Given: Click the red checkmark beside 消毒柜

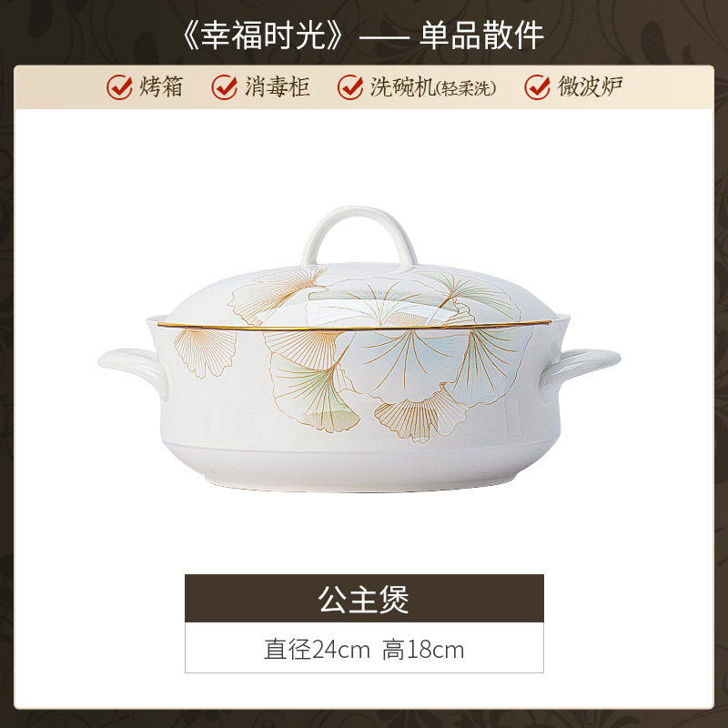Looking at the screenshot, I should tap(225, 87).
